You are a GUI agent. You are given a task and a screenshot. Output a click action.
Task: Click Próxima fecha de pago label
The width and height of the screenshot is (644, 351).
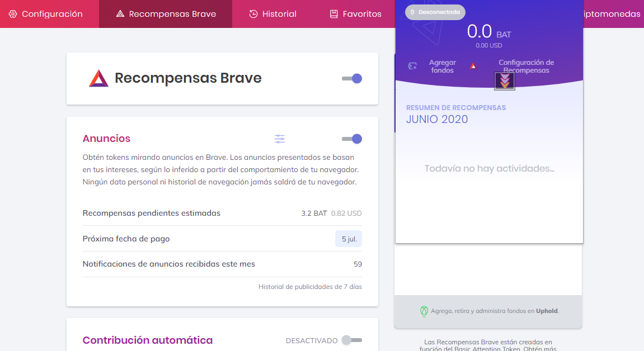point(126,239)
